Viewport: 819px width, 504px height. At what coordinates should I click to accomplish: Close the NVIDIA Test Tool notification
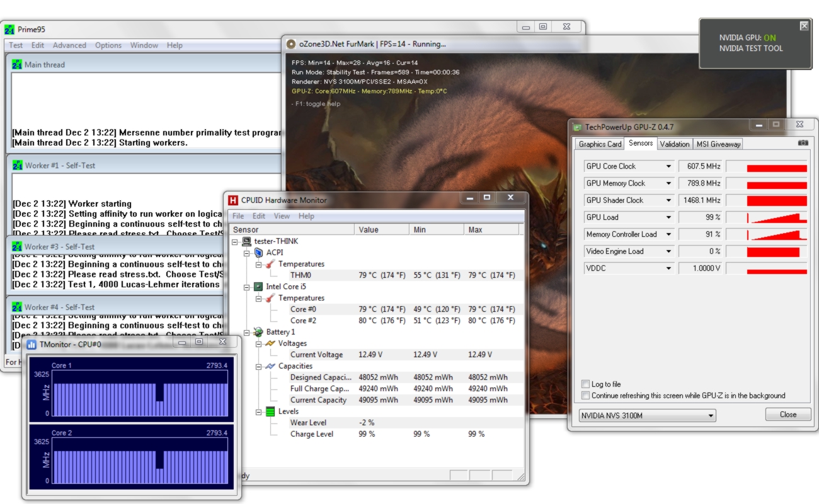pos(804,26)
